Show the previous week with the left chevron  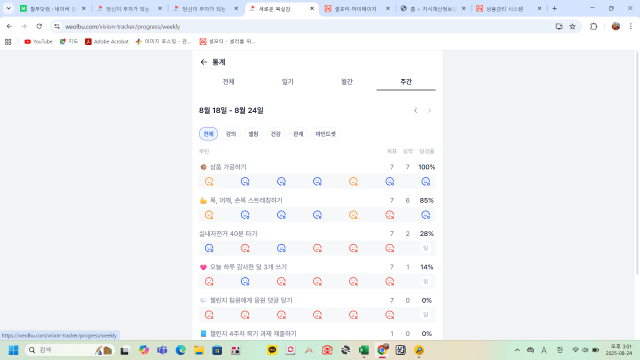(x=416, y=111)
